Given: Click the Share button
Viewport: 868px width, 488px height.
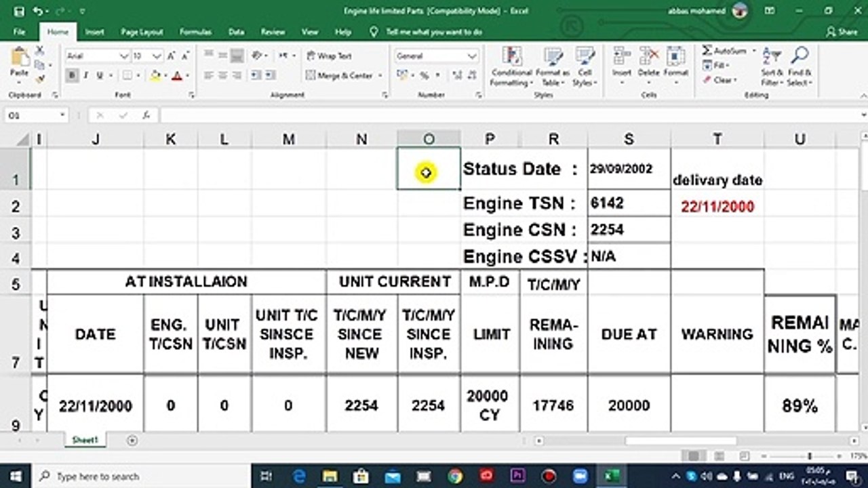Looking at the screenshot, I should click(x=842, y=32).
